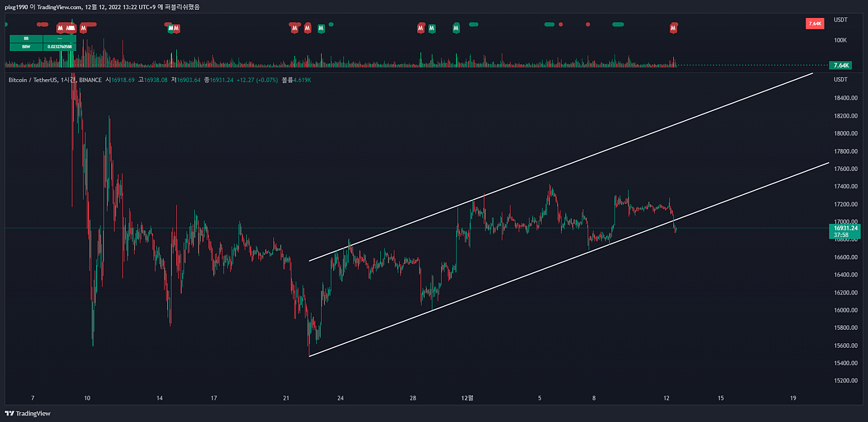This screenshot has width=868, height=422.
Task: Select the 16000.00 price axis label
Action: point(846,310)
